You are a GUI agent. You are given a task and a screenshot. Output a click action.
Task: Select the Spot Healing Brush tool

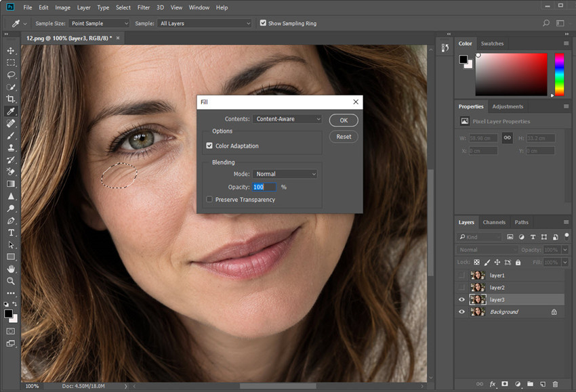[x=11, y=123]
